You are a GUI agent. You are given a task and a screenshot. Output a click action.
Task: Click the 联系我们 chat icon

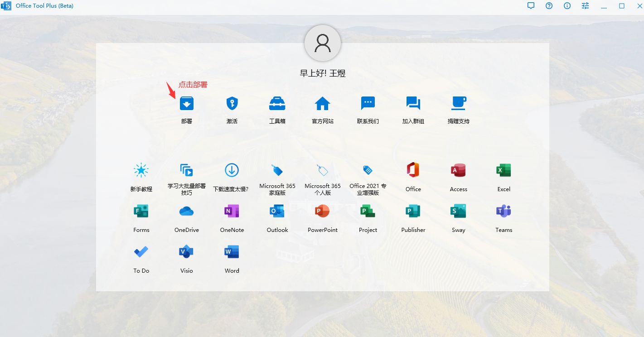click(x=368, y=104)
